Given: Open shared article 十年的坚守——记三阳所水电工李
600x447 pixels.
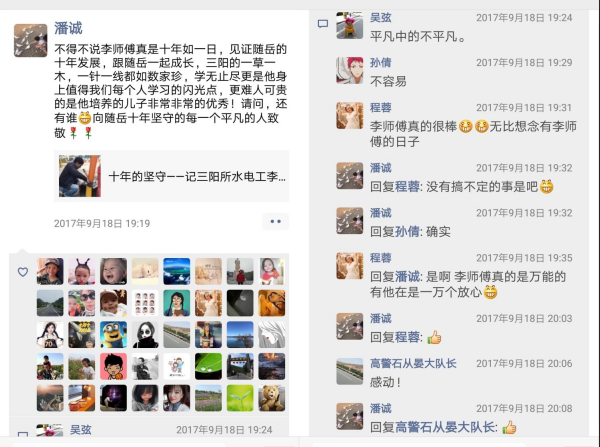Looking at the screenshot, I should pyautogui.click(x=171, y=176).
